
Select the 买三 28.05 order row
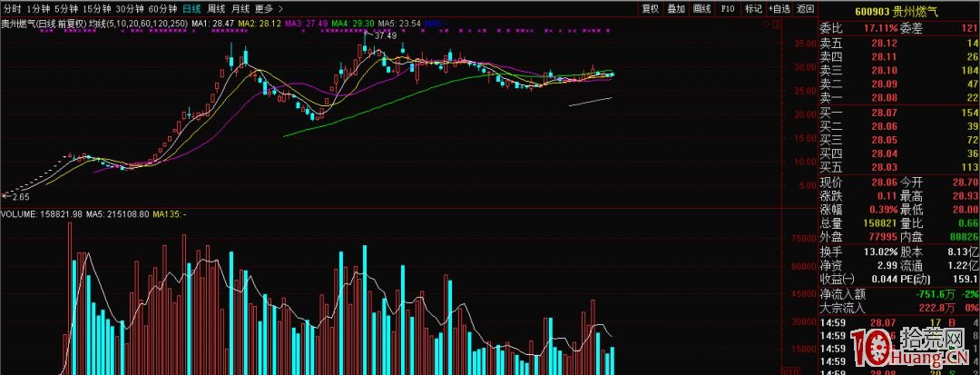pyautogui.click(x=898, y=140)
